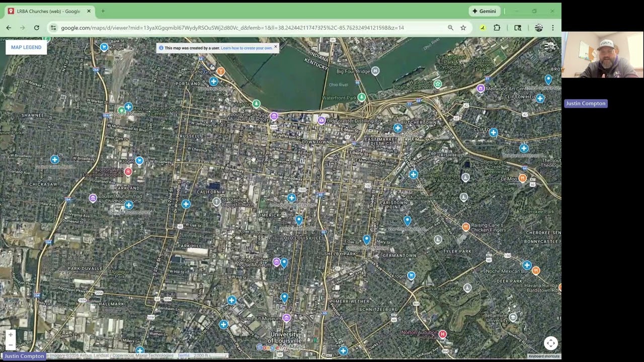
Task: Select the St. Stephen Baptist Church marker
Action: (216, 202)
